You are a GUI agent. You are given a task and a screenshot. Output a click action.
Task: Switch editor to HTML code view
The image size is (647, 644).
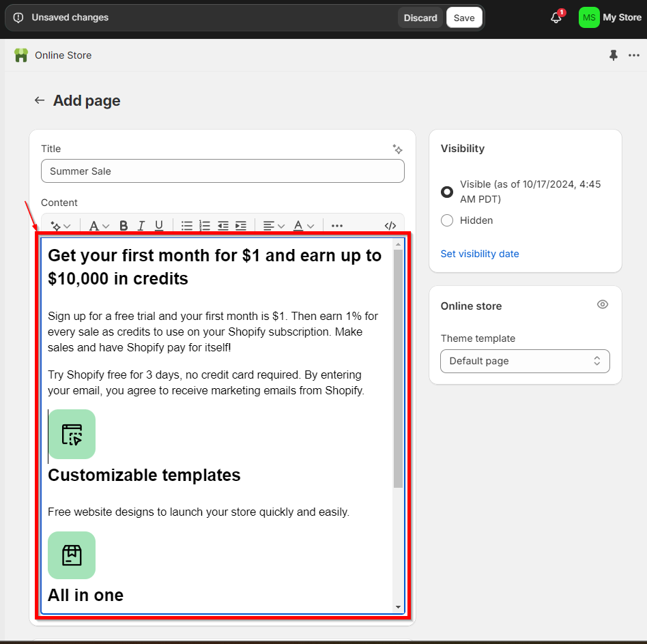click(x=390, y=226)
